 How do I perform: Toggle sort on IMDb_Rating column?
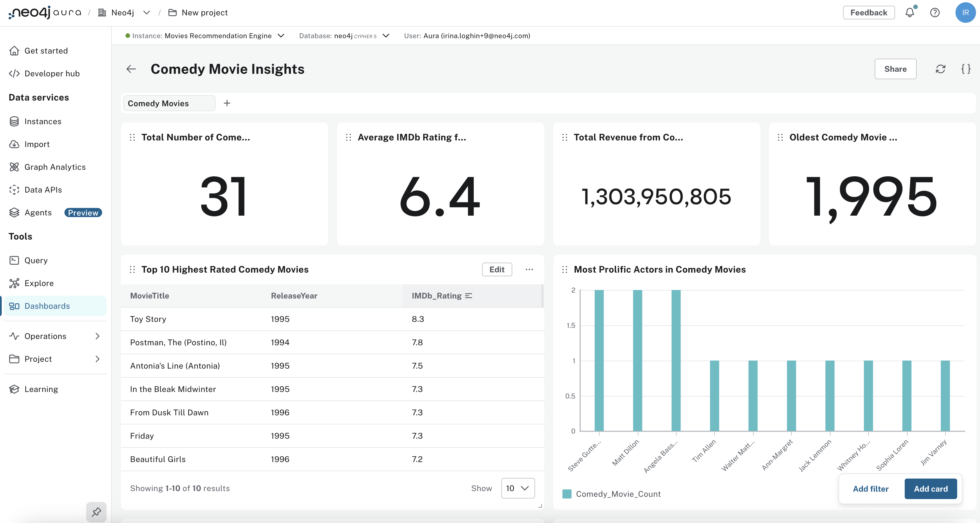469,296
